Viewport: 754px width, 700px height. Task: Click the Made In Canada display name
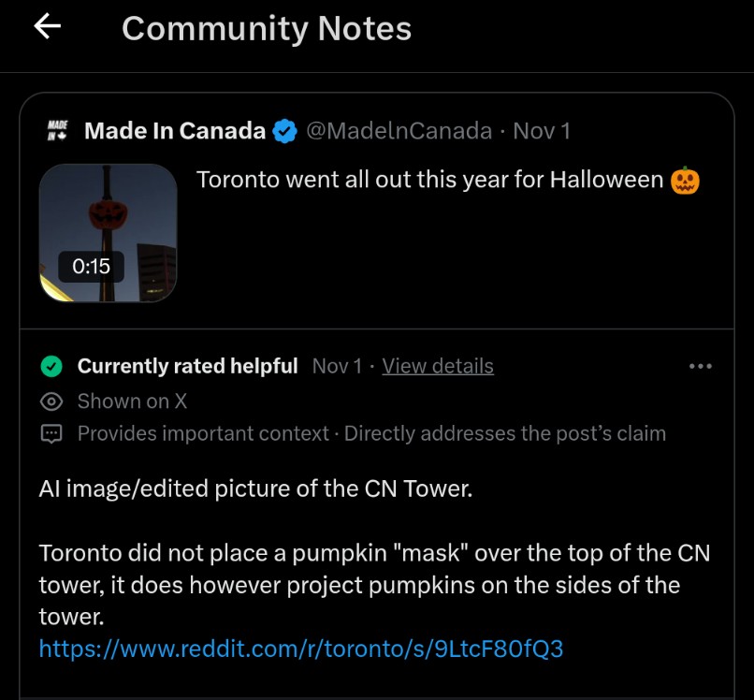(175, 131)
